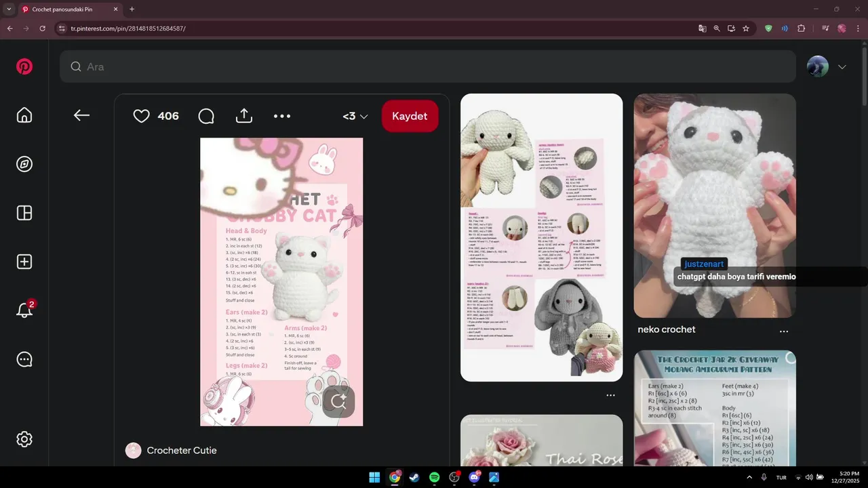Screen dimensions: 868x488
Task: Click the translate page icon
Action: pos(703,28)
